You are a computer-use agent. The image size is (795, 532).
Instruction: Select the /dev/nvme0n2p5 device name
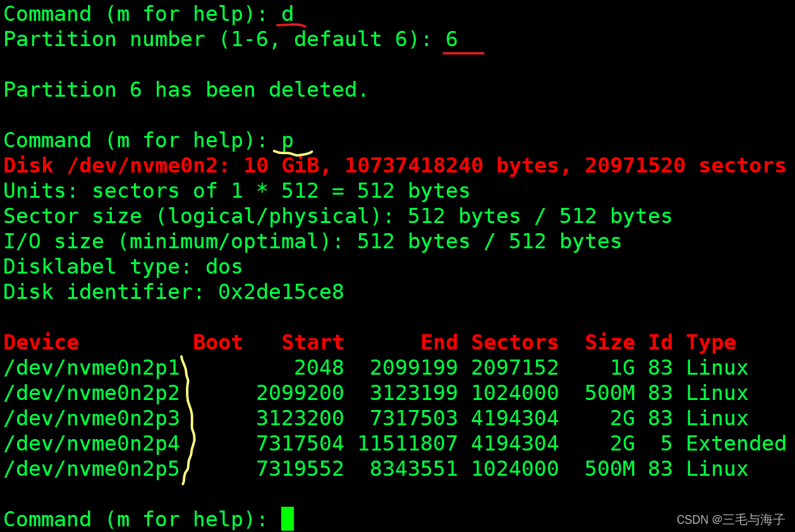(92, 469)
